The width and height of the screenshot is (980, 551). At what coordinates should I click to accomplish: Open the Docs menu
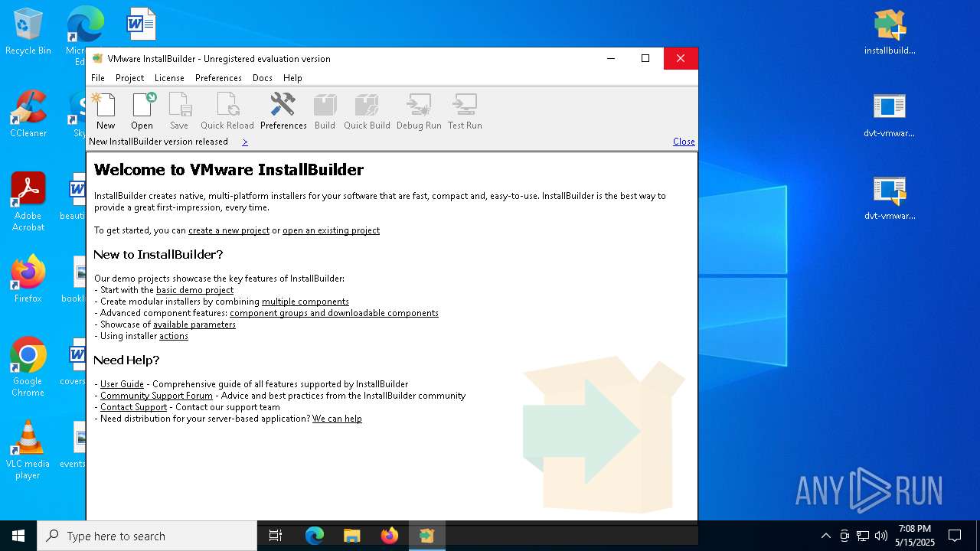[263, 78]
